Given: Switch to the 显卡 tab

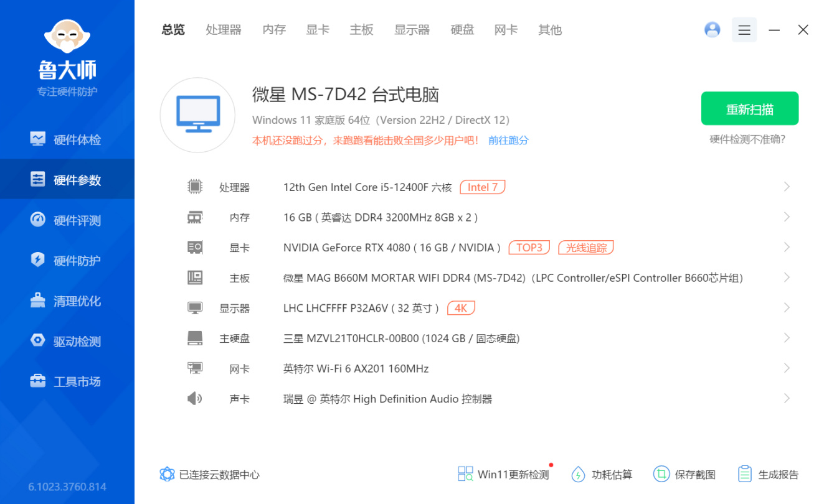Looking at the screenshot, I should [318, 30].
